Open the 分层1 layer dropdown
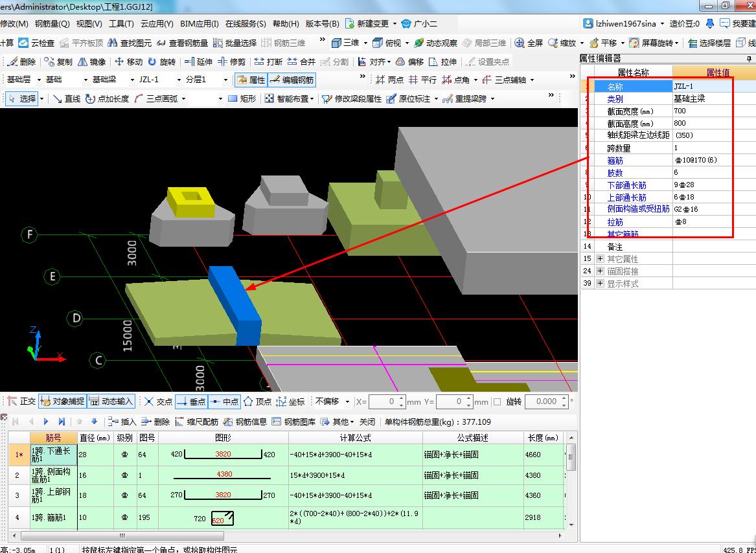The width and height of the screenshot is (756, 553). (225, 80)
